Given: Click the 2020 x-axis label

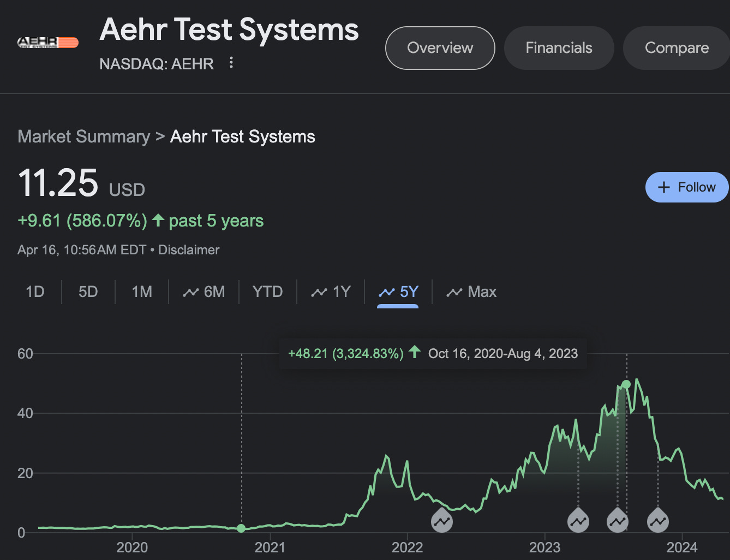Looking at the screenshot, I should [x=132, y=547].
